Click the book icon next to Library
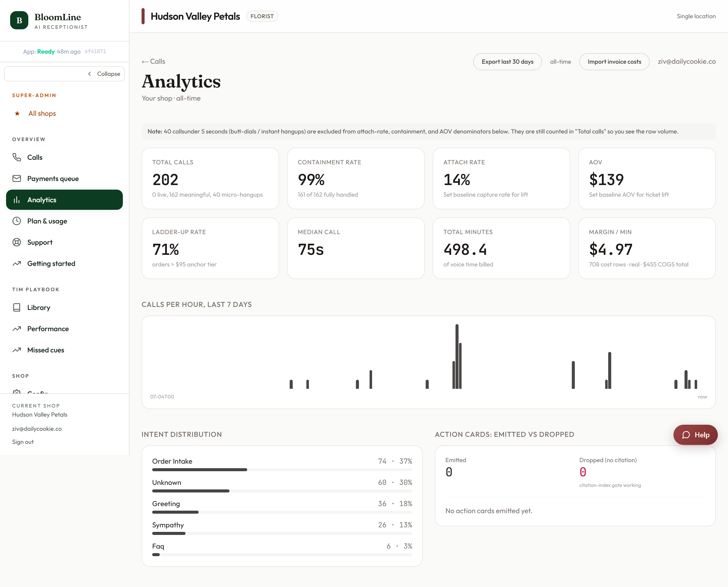This screenshot has width=728, height=587. point(17,307)
